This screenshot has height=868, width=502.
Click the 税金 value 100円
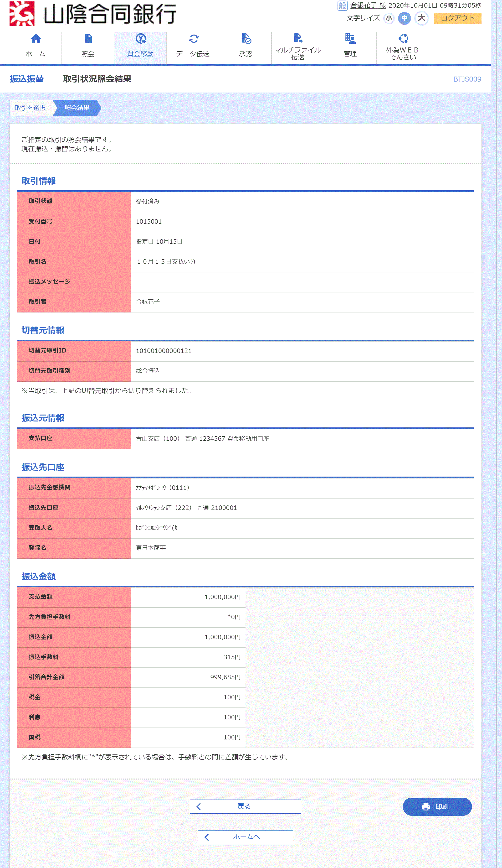(x=232, y=697)
